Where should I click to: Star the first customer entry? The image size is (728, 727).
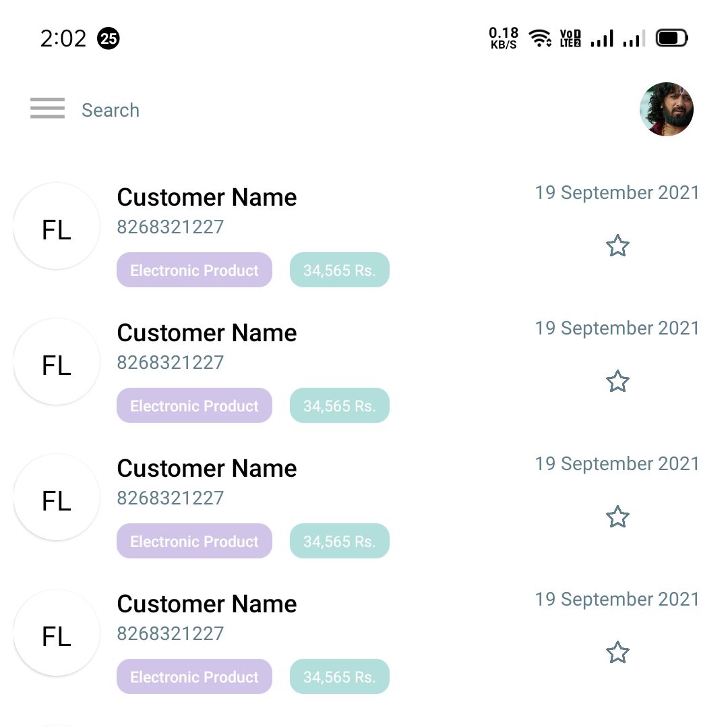tap(617, 246)
